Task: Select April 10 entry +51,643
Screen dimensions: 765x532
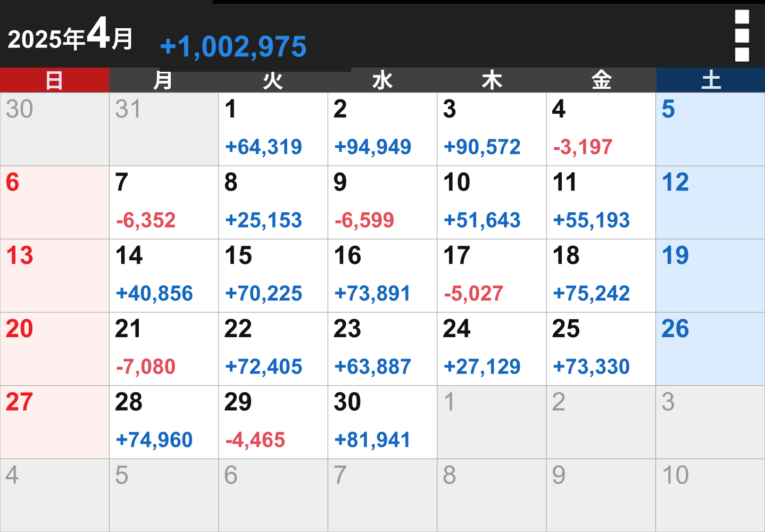Action: (x=492, y=203)
